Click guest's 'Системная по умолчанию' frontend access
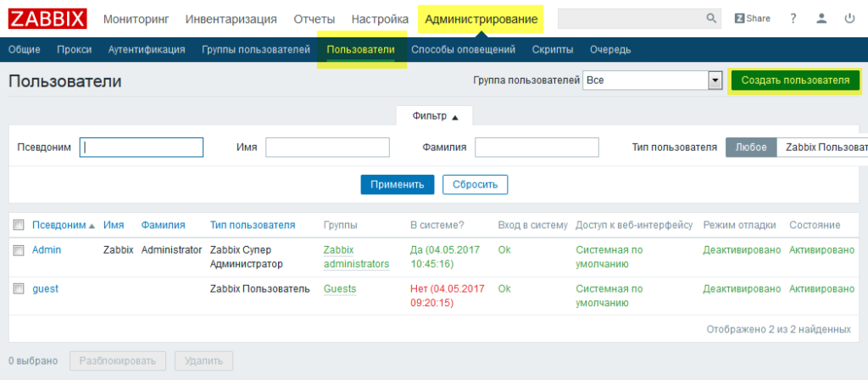 click(x=609, y=296)
